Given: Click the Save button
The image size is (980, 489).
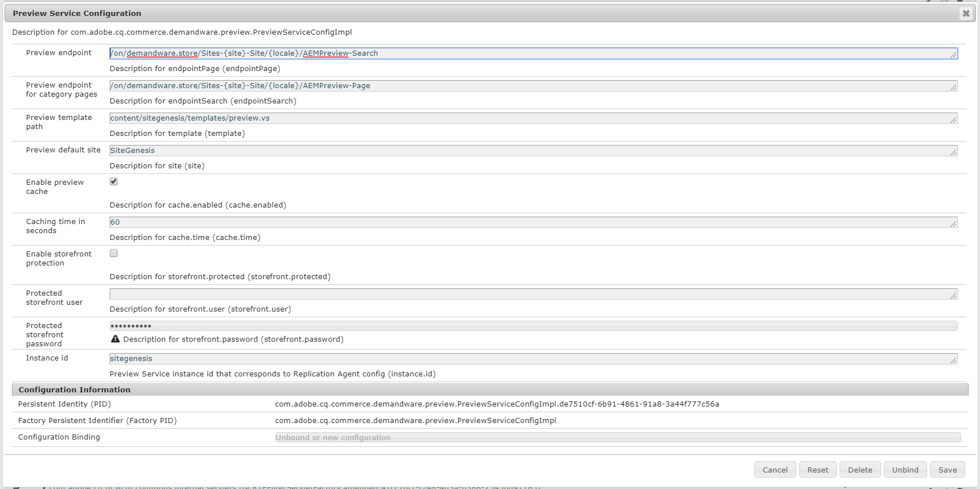Looking at the screenshot, I should [948, 470].
